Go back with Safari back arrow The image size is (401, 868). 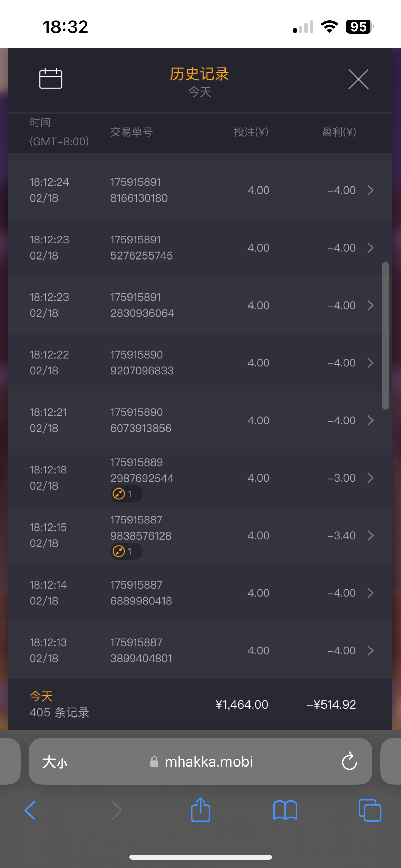pos(30,810)
